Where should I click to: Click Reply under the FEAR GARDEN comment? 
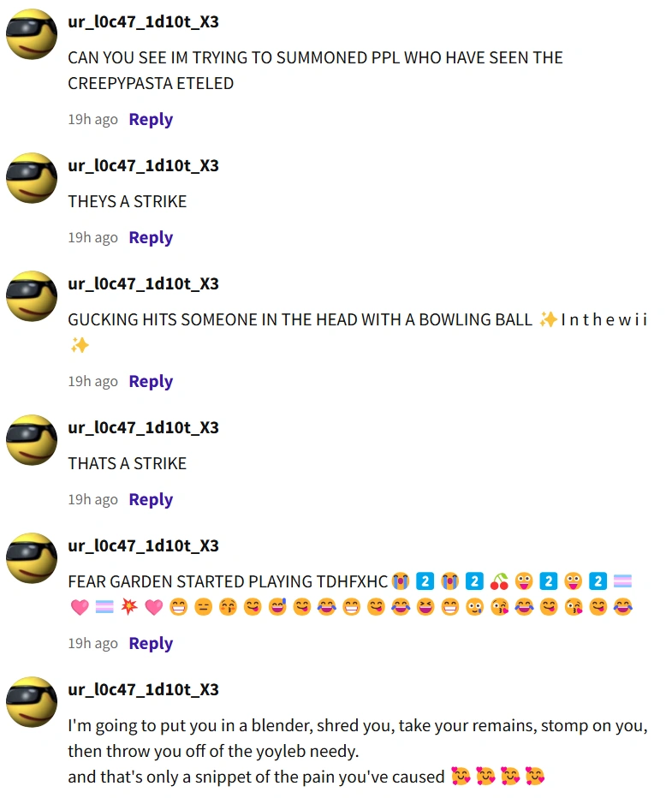point(151,644)
